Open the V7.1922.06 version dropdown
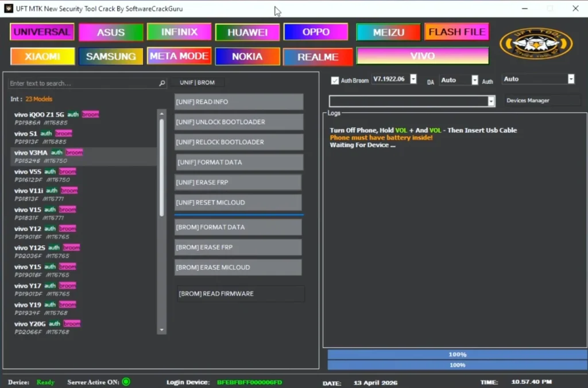Image resolution: width=588 pixels, height=388 pixels. point(413,79)
